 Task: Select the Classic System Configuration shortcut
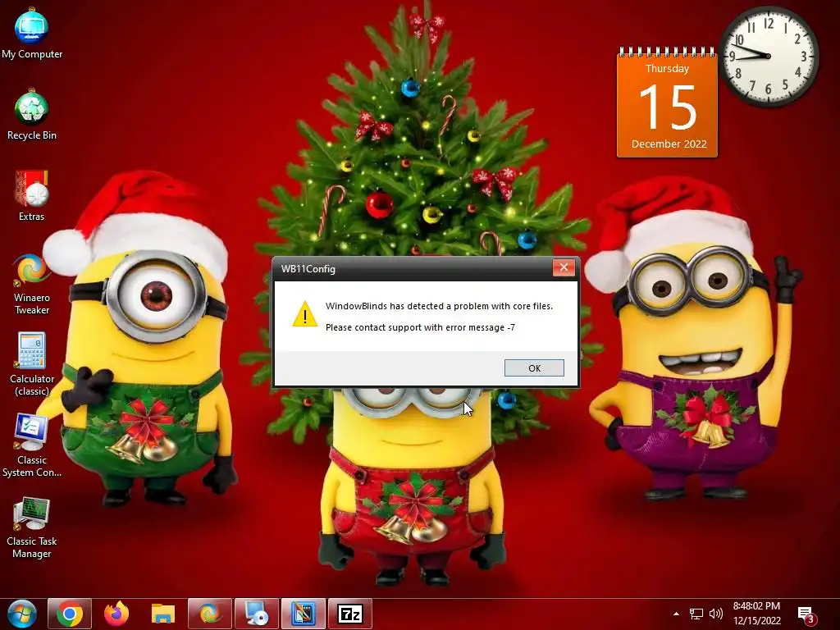[x=32, y=446]
